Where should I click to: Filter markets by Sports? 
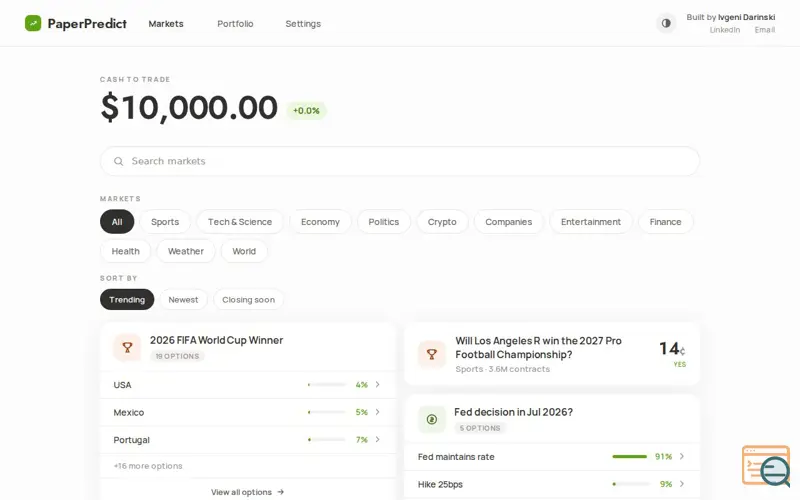pos(165,222)
